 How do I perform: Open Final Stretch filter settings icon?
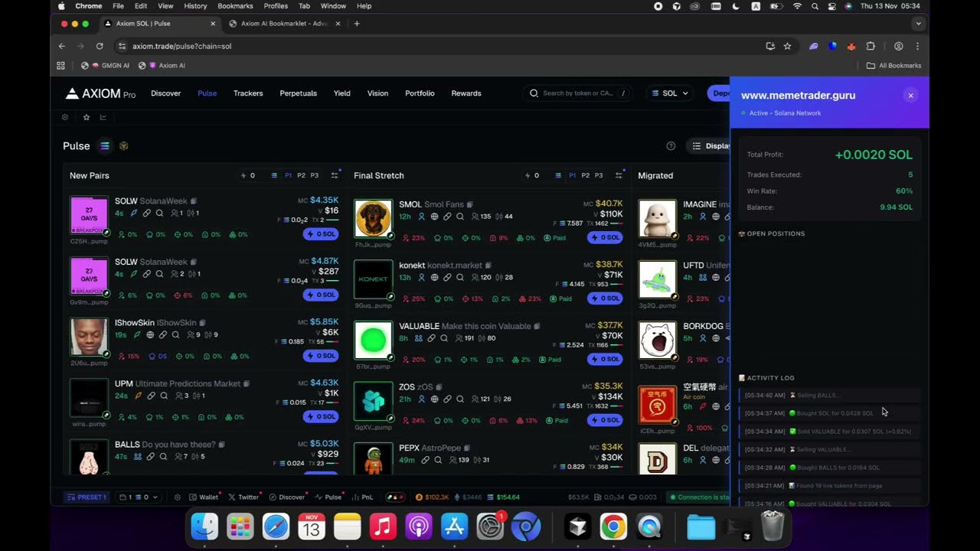click(619, 175)
